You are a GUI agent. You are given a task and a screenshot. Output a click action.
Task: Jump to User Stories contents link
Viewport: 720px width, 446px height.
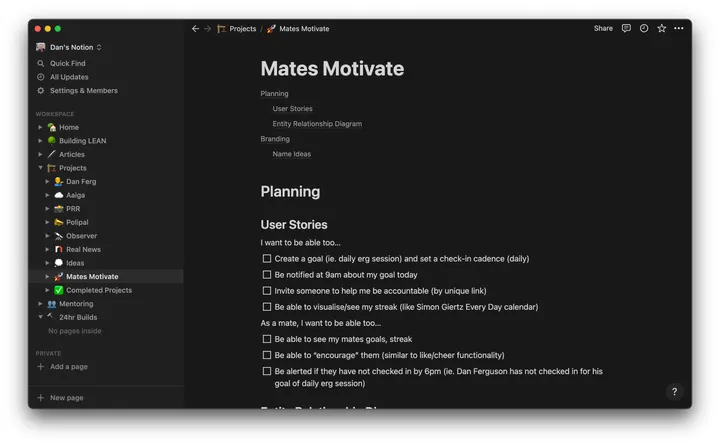click(x=292, y=109)
